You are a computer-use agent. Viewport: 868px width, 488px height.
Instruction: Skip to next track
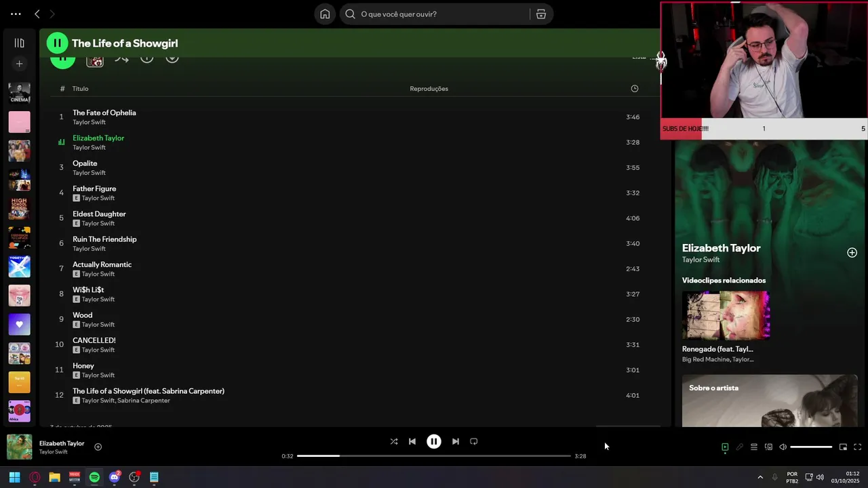pyautogui.click(x=456, y=441)
